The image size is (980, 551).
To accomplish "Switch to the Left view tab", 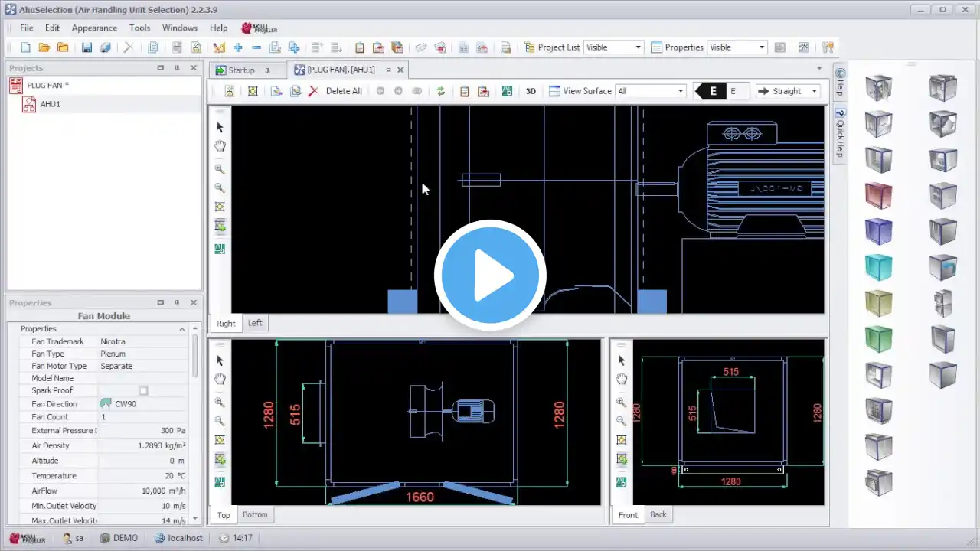I will pos(255,323).
